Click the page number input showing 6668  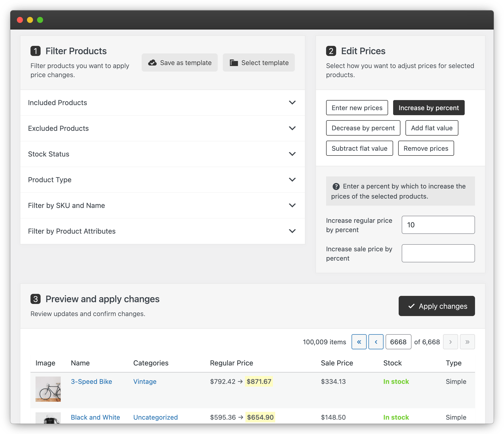pyautogui.click(x=398, y=342)
